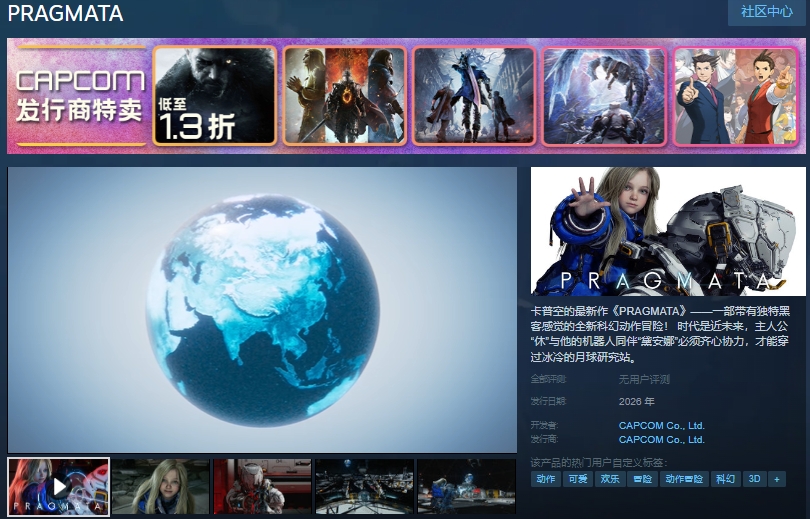
Task: Click the 动作 tag
Action: (x=546, y=479)
